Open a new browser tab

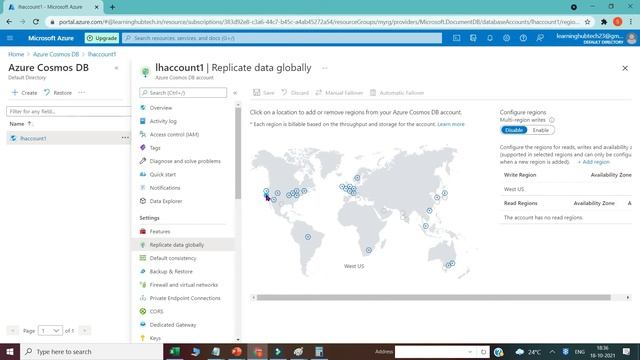pos(112,7)
